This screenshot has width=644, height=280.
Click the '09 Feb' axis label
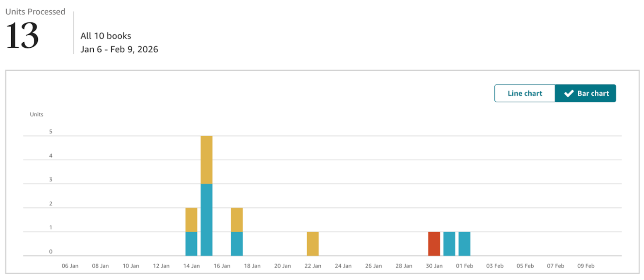pos(586,266)
